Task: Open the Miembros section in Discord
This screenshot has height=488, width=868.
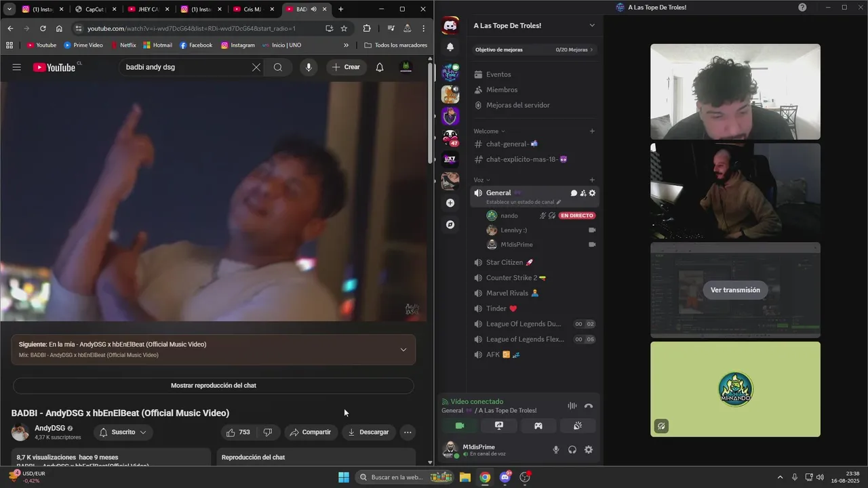Action: coord(534,89)
